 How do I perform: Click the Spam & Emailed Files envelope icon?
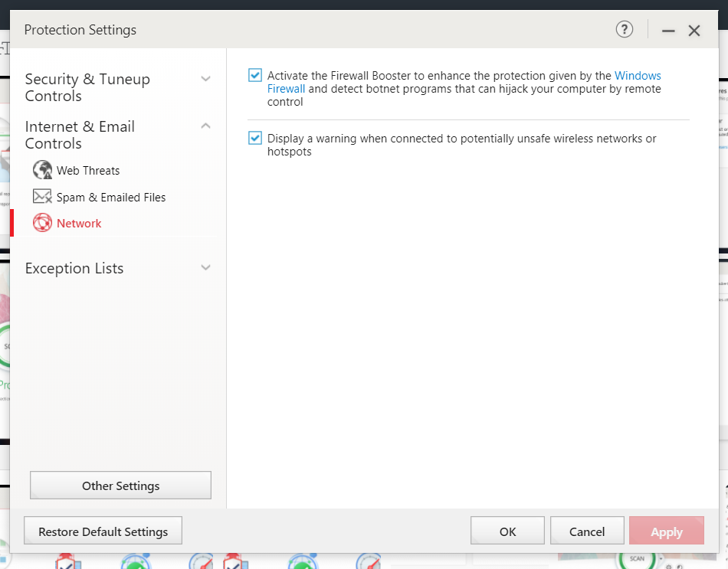42,197
